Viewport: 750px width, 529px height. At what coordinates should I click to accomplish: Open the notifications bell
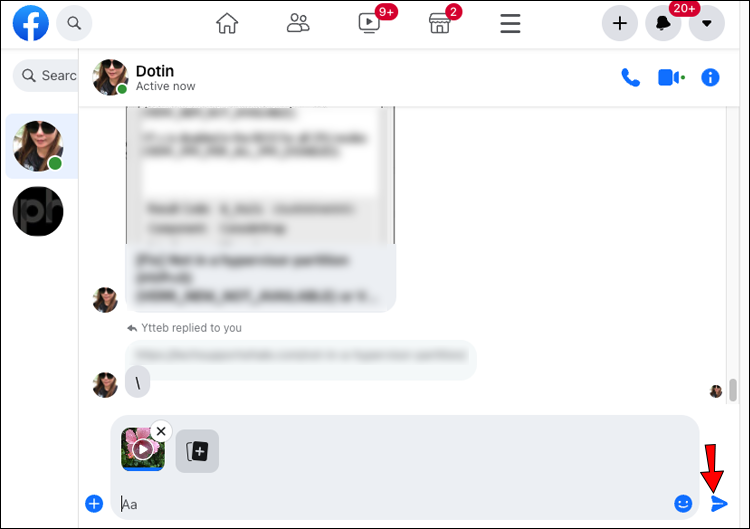click(x=663, y=23)
